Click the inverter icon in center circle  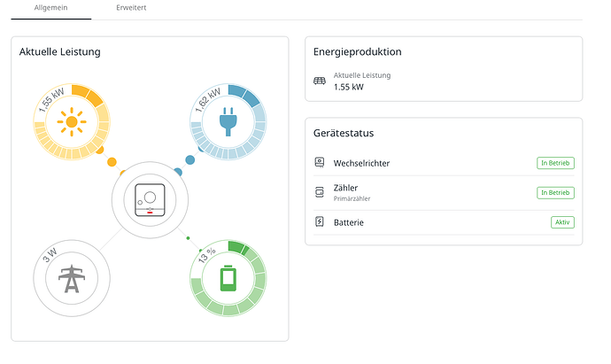tap(149, 200)
